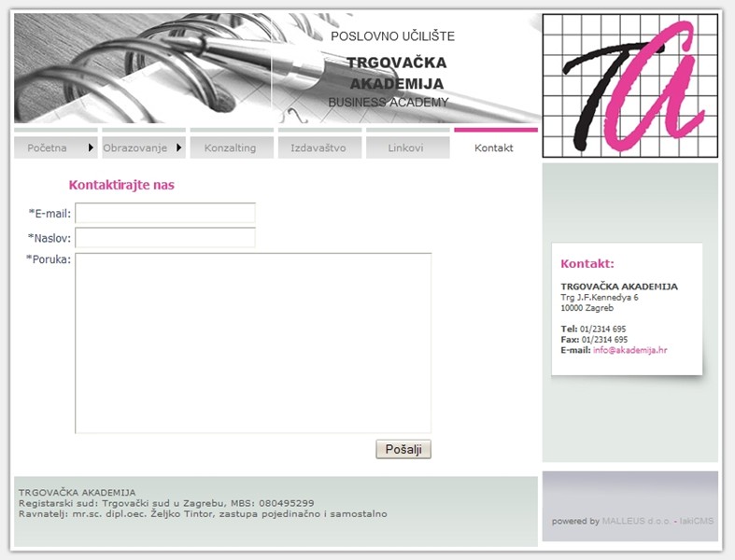The image size is (735, 560).
Task: Select the Kontaktirajte nas heading
Action: [121, 185]
